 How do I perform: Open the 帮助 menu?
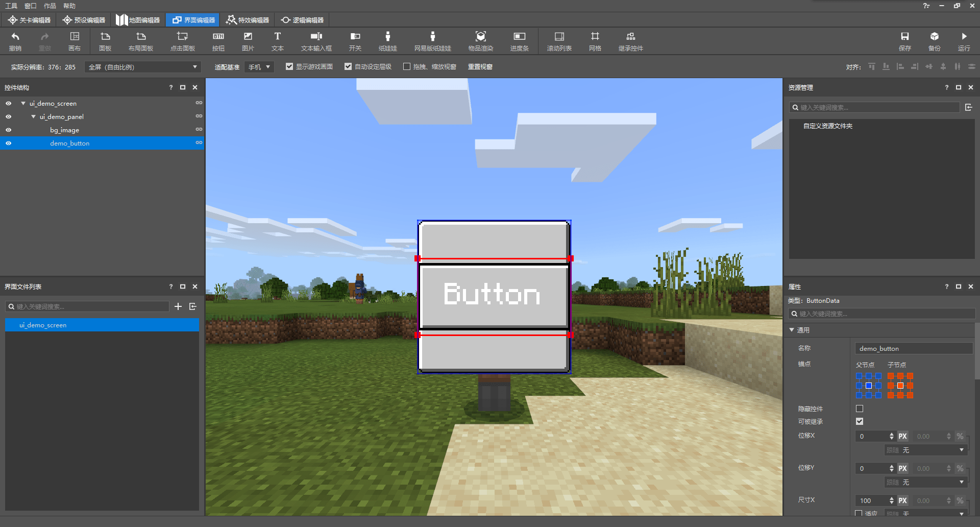[69, 6]
